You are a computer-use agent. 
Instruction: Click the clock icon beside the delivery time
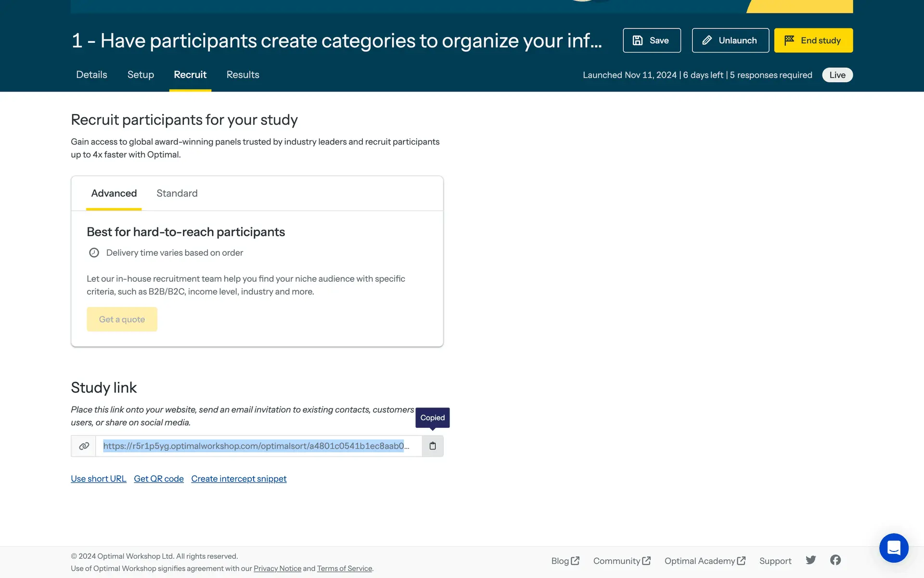coord(94,253)
